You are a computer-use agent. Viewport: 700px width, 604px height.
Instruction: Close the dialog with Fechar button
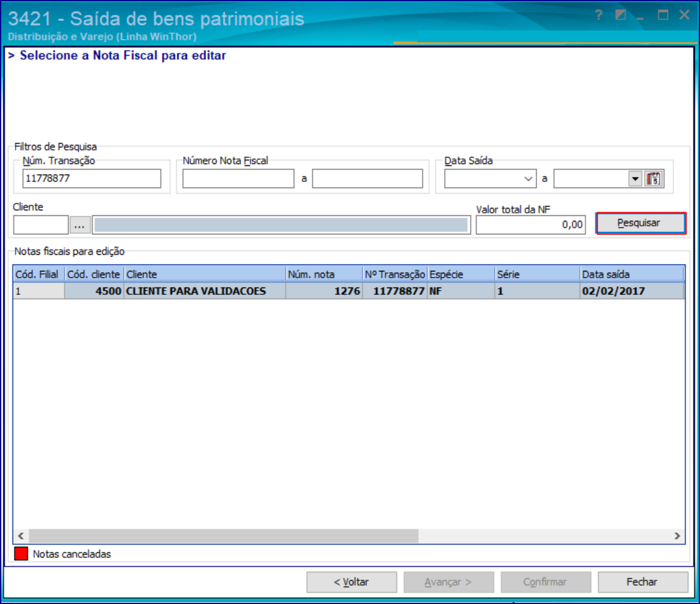click(x=643, y=582)
